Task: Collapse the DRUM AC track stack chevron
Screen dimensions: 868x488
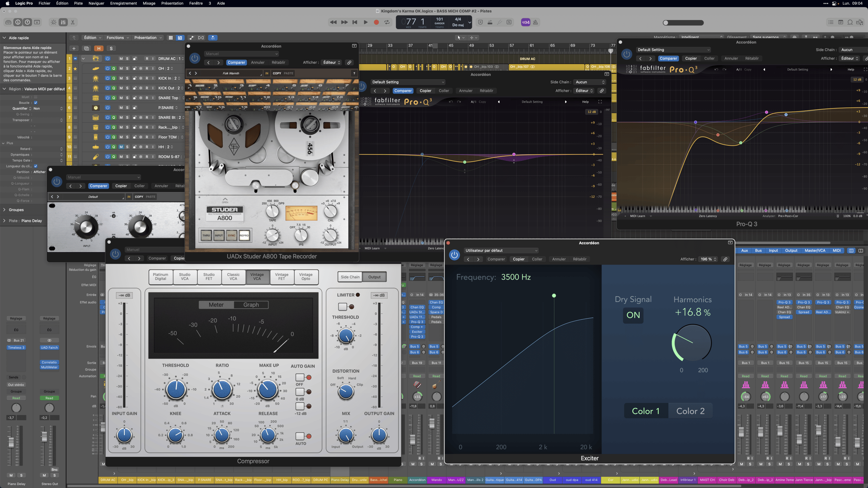Action: pos(83,59)
